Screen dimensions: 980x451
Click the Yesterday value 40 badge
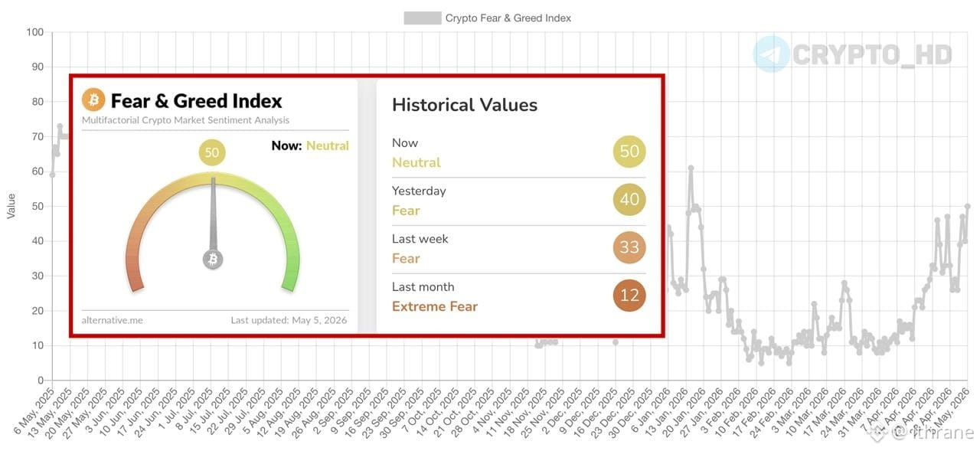(629, 200)
